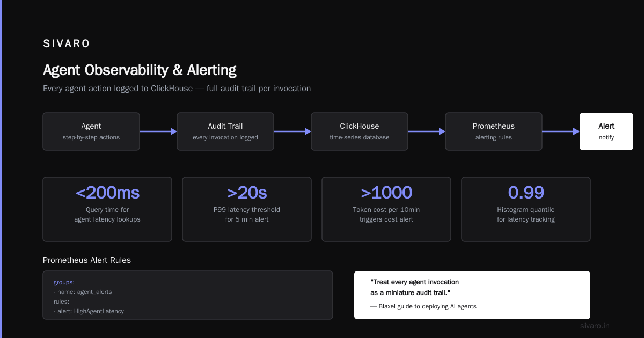Click arrow pointing to Alert box
644x338 pixels.
coord(561,131)
